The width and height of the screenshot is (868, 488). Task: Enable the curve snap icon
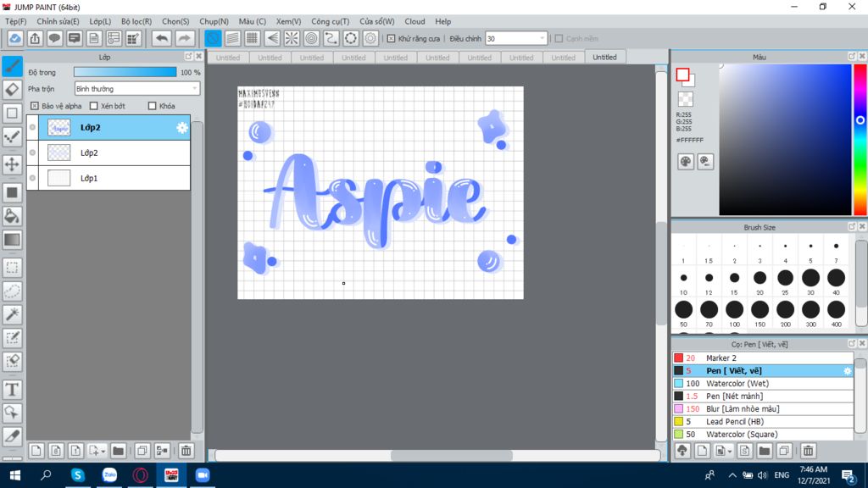pos(331,38)
